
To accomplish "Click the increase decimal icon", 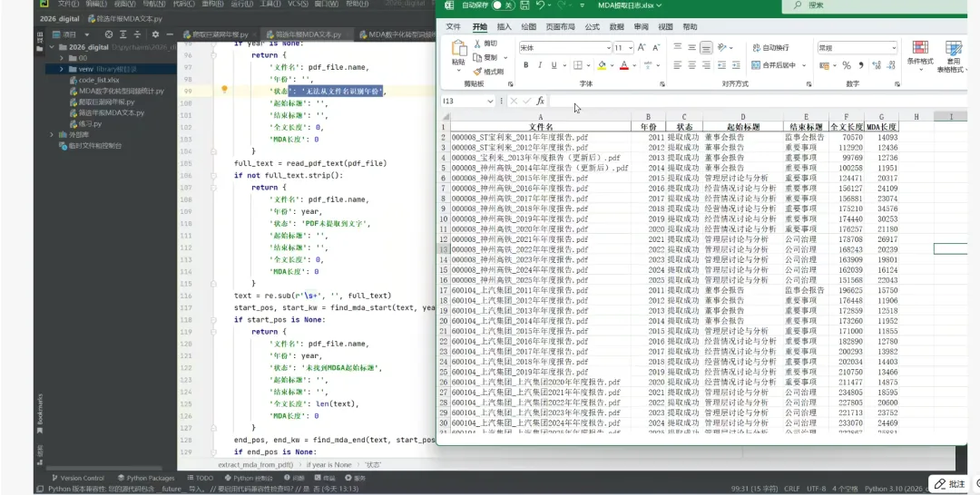I will point(876,65).
